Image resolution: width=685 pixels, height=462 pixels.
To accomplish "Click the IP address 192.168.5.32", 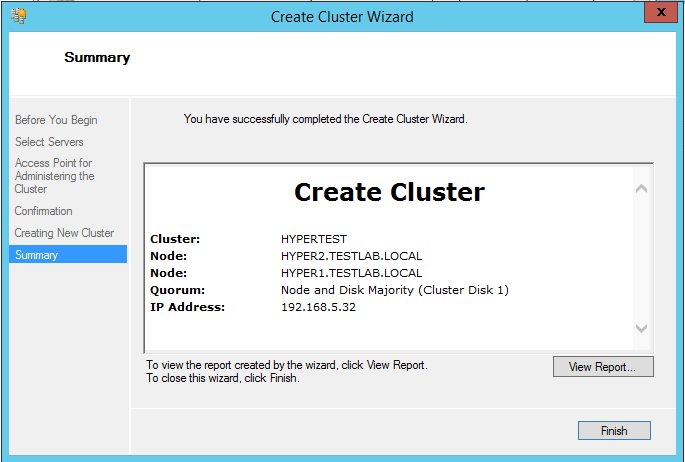I will [318, 307].
